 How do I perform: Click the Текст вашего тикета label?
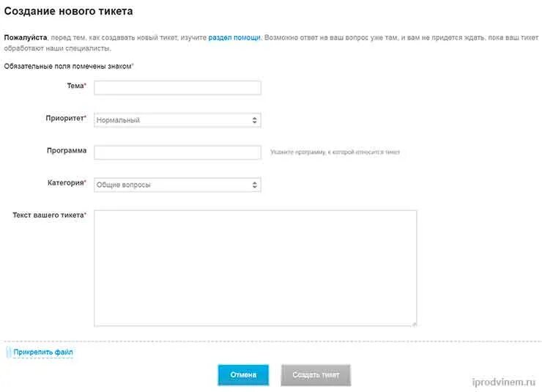point(48,215)
